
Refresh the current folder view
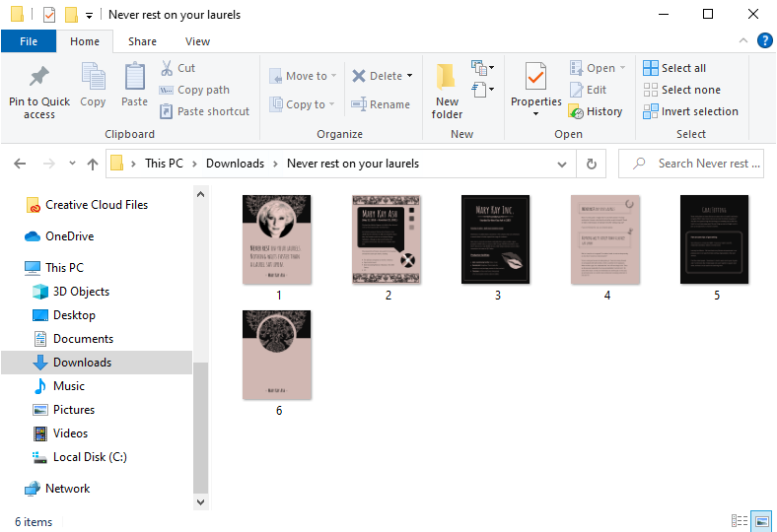[592, 164]
